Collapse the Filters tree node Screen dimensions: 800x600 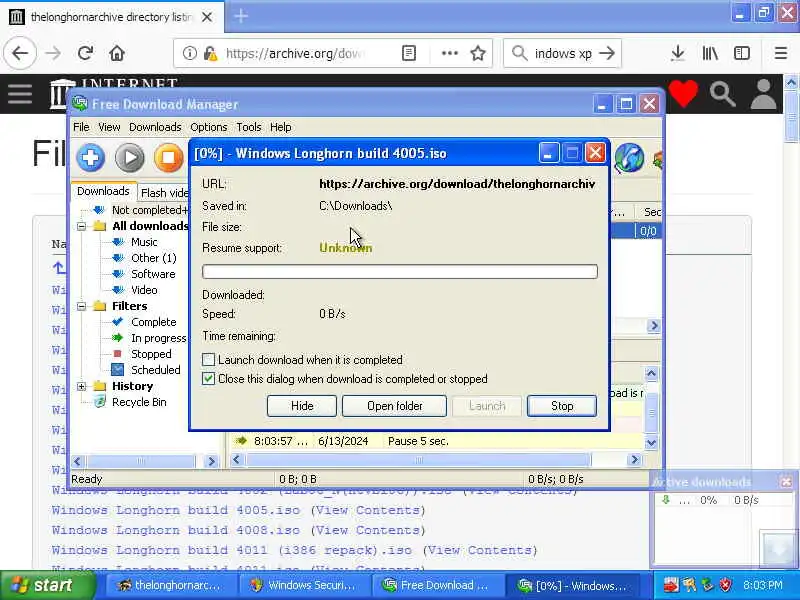82,306
